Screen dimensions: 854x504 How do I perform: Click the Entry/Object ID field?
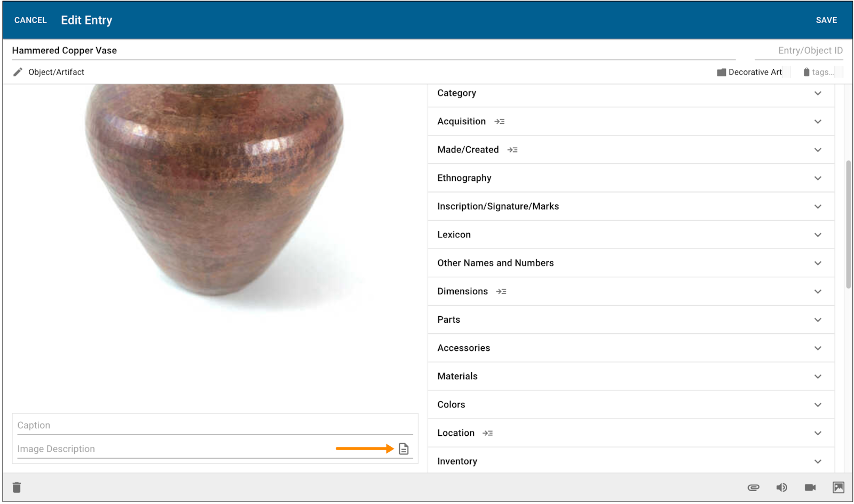pyautogui.click(x=799, y=51)
